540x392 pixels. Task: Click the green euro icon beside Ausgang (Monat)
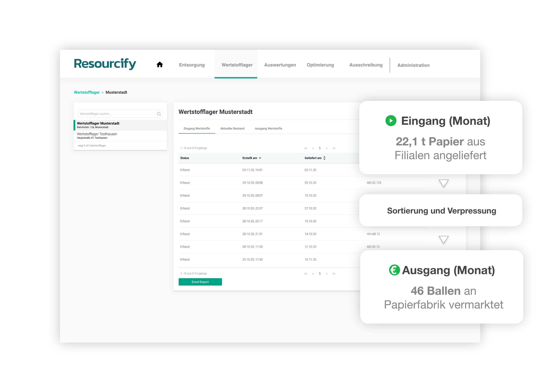(x=394, y=270)
